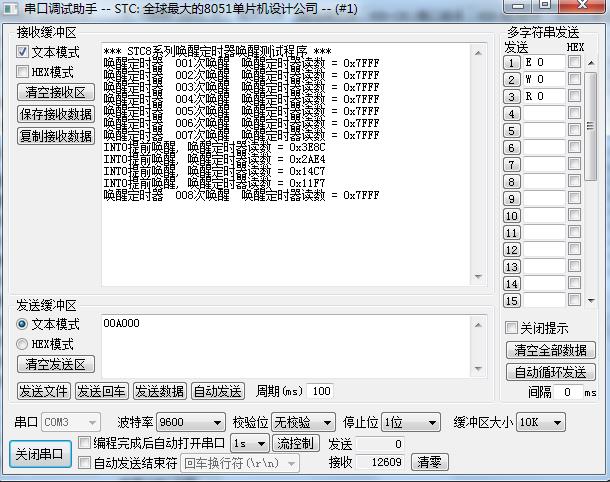Click 清空发送区 button
This screenshot has height=482, width=610.
click(x=56, y=364)
